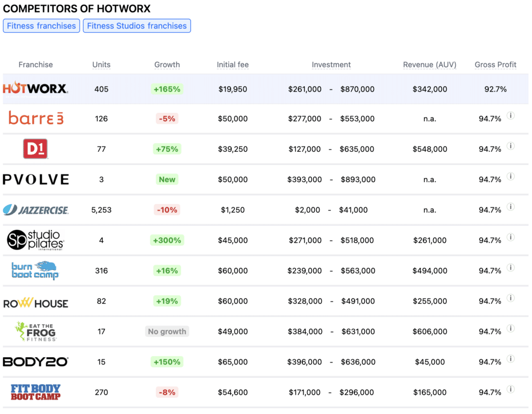This screenshot has height=414, width=532.
Task: Select the $1,250 initial fee for Jazzercise
Action: coord(233,210)
